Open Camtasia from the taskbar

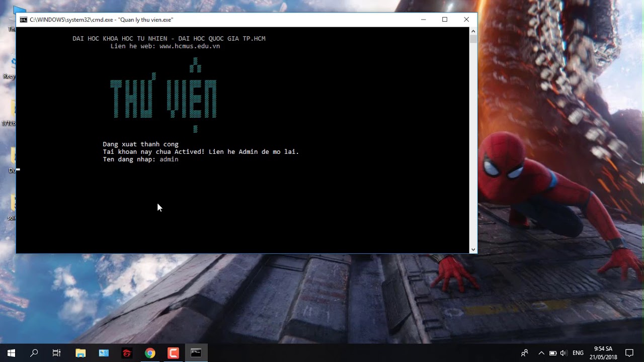tap(173, 353)
